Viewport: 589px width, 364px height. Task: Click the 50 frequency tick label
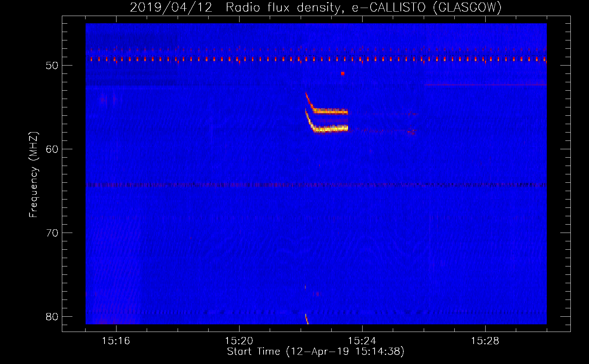52,66
